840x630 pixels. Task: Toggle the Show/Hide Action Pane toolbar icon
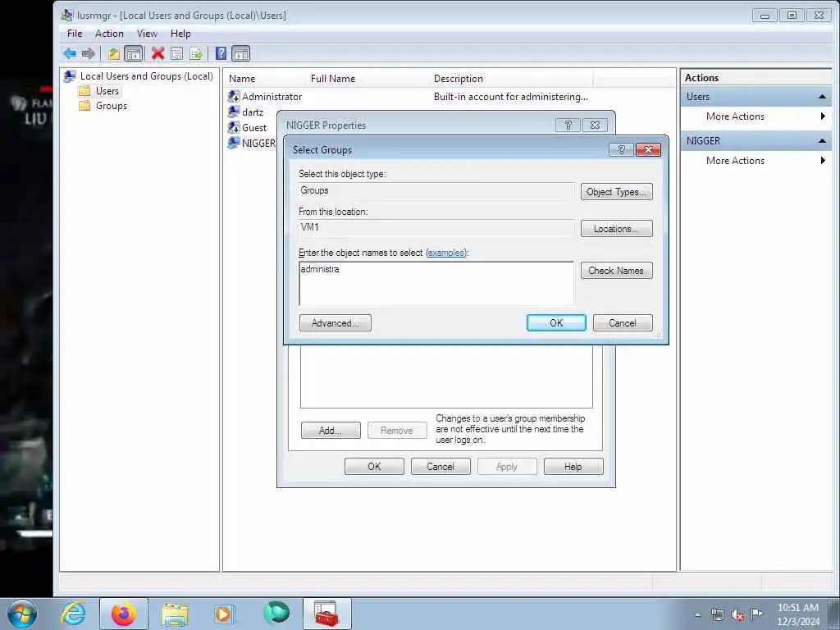(241, 53)
